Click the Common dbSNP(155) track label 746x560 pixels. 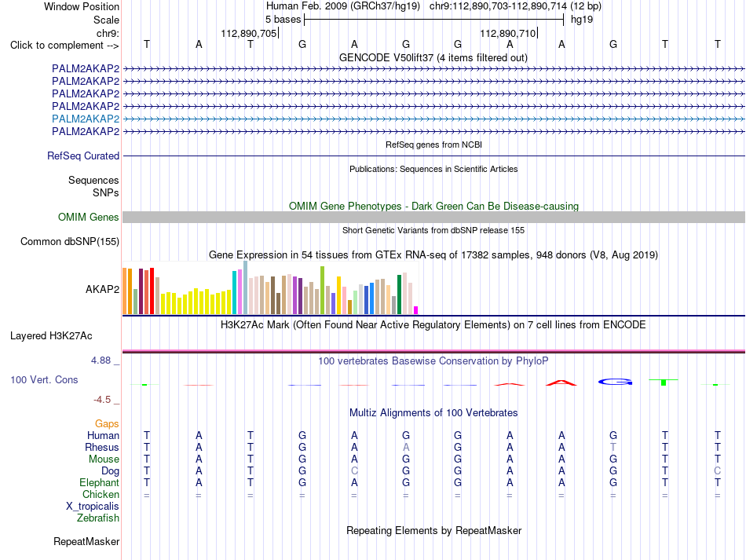pyautogui.click(x=70, y=242)
